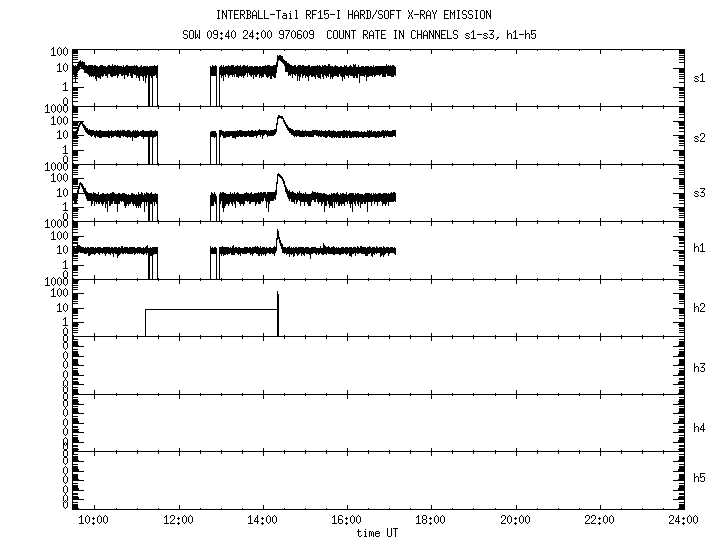Click the 16:00 time axis tick label
The width and height of the screenshot is (720, 550).
pyautogui.click(x=346, y=520)
